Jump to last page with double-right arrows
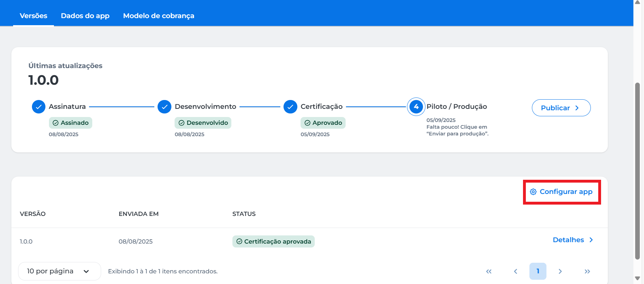The image size is (644, 284). 587,271
